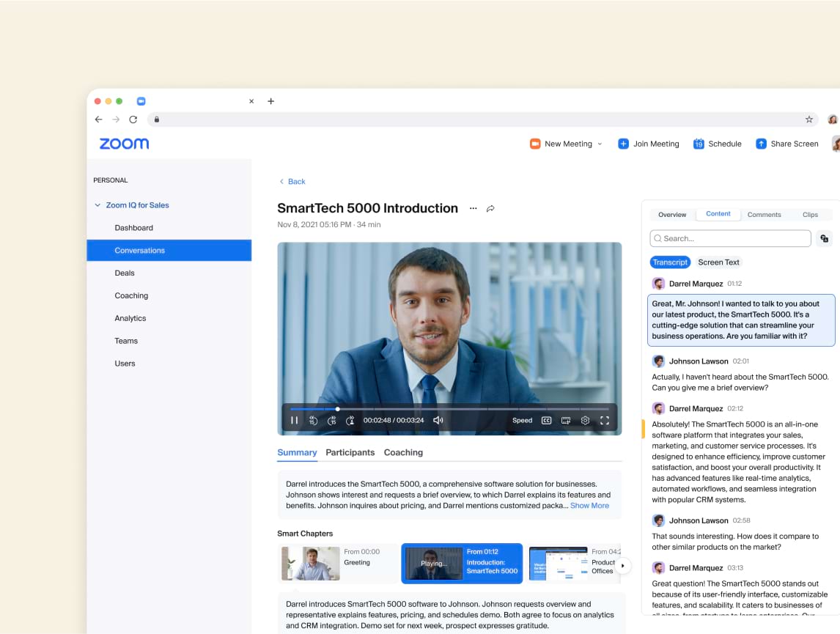840x634 pixels.
Task: Go Back to the conversations list
Action: click(291, 181)
